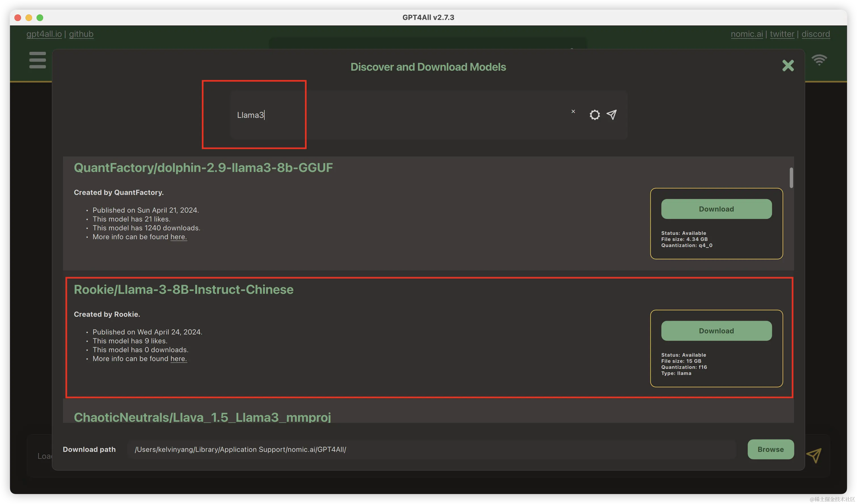
Task: Click the network wifi status icon
Action: (819, 60)
